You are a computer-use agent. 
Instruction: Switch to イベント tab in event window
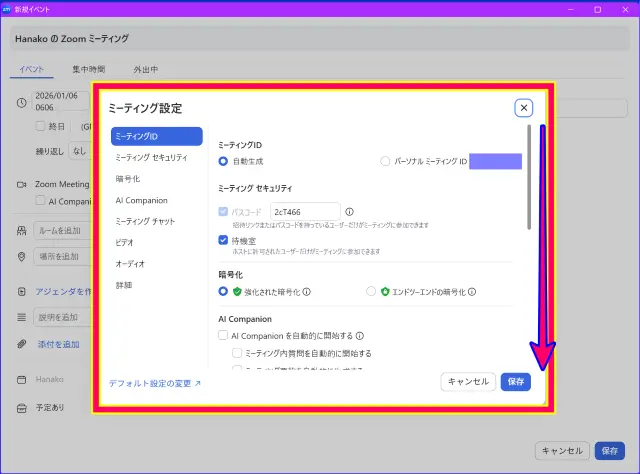pos(31,69)
